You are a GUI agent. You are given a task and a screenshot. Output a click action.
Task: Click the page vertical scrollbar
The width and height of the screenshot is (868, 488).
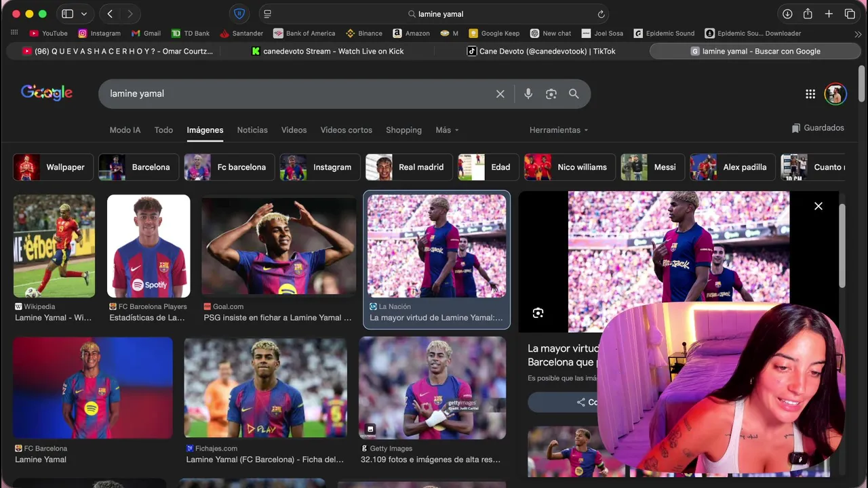pos(862,84)
